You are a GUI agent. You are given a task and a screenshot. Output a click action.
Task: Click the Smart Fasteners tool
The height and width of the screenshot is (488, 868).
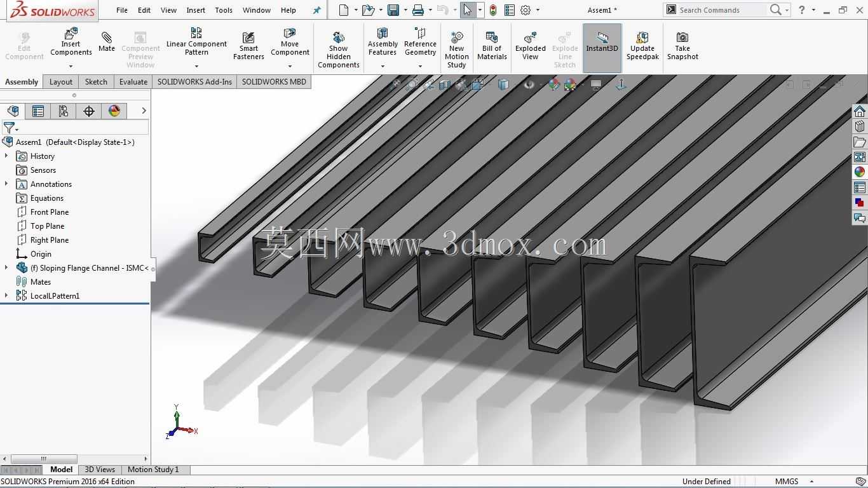(248, 46)
